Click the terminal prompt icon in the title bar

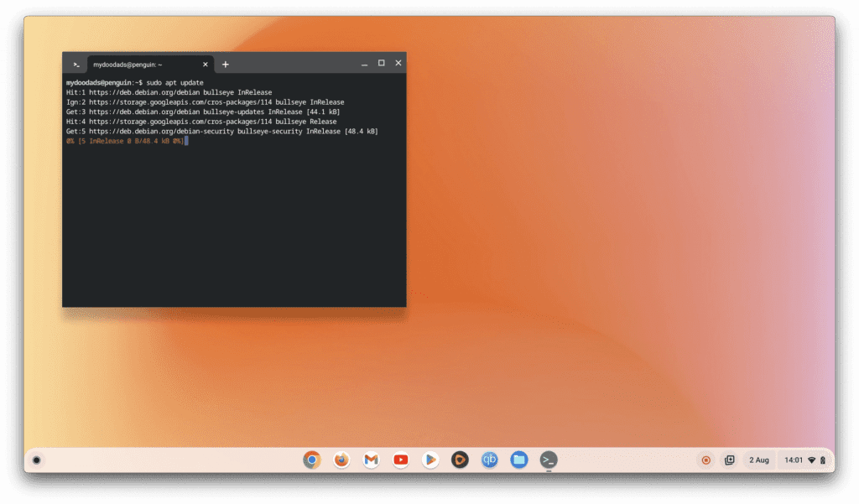(76, 65)
